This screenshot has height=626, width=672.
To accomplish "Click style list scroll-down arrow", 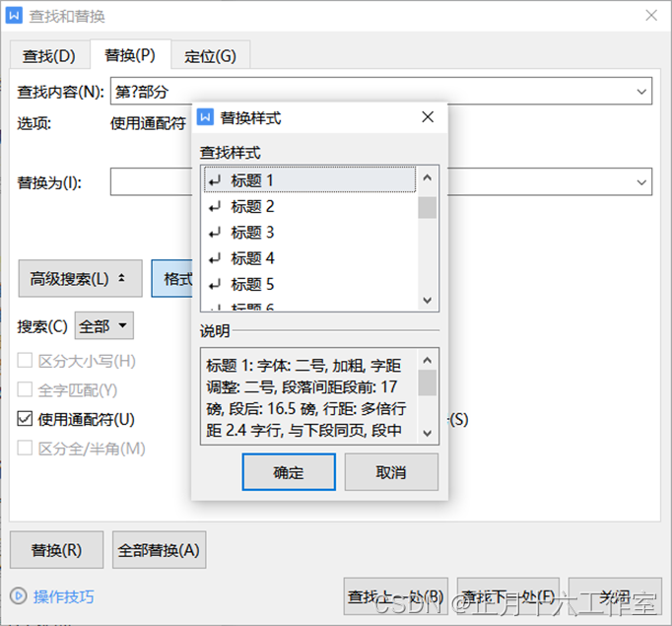I will tap(428, 300).
